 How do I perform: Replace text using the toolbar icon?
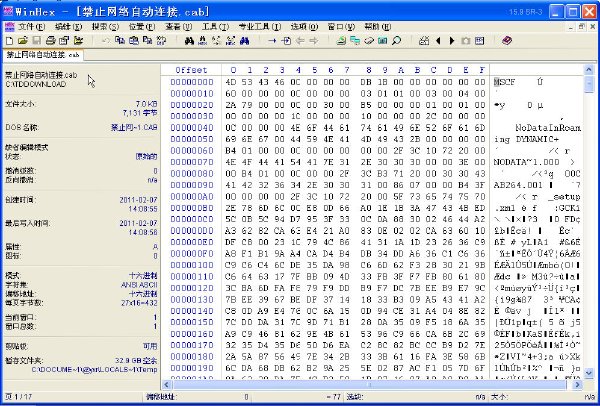click(217, 41)
